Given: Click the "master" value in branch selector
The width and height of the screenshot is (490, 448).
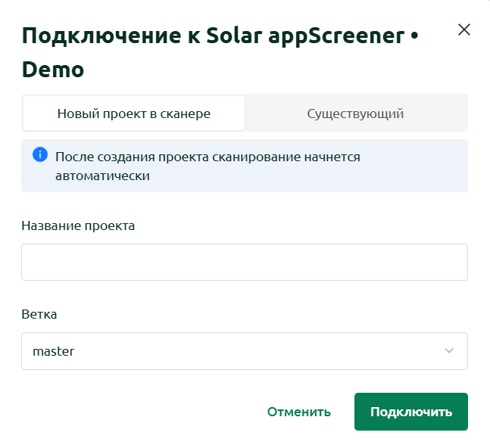Looking at the screenshot, I should (54, 351).
